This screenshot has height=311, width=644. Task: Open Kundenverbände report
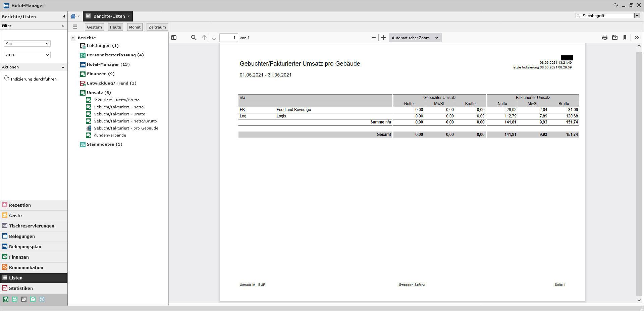[x=110, y=135]
